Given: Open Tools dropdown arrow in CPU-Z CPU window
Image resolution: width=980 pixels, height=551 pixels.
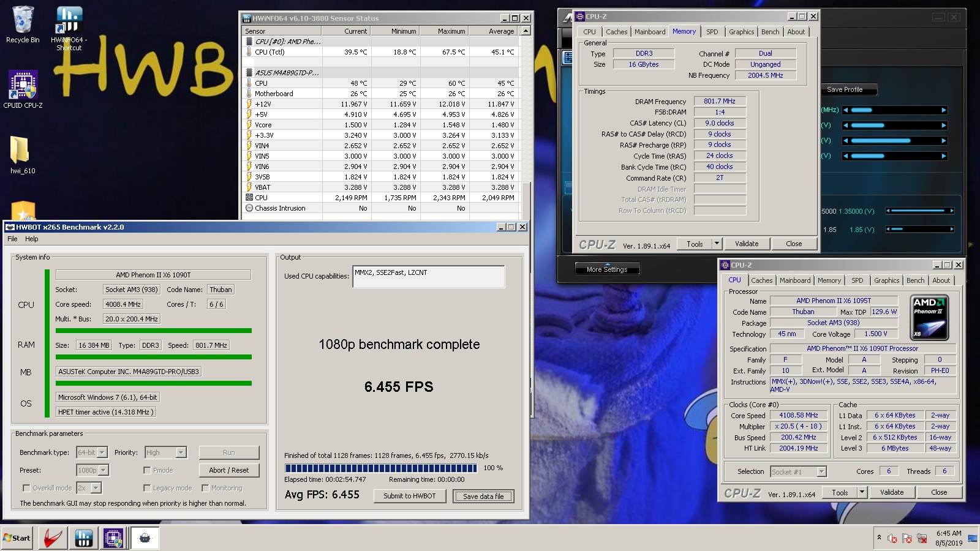Looking at the screenshot, I should 862,492.
